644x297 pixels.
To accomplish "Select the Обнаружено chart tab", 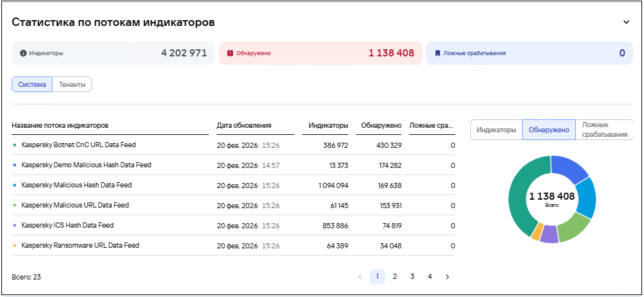I will click(549, 130).
